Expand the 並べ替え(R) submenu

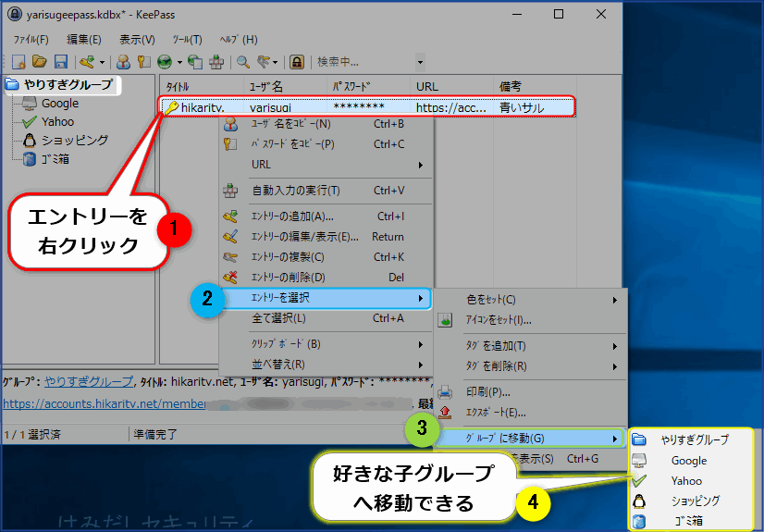coord(326,365)
